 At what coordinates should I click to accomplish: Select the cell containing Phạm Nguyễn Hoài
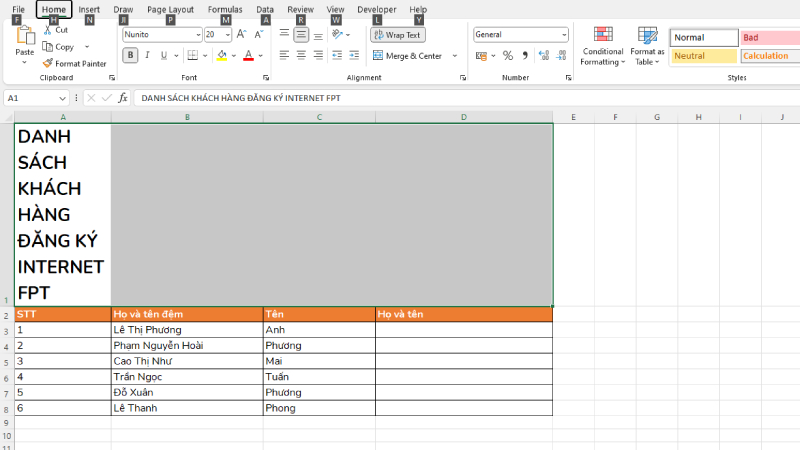(187, 346)
